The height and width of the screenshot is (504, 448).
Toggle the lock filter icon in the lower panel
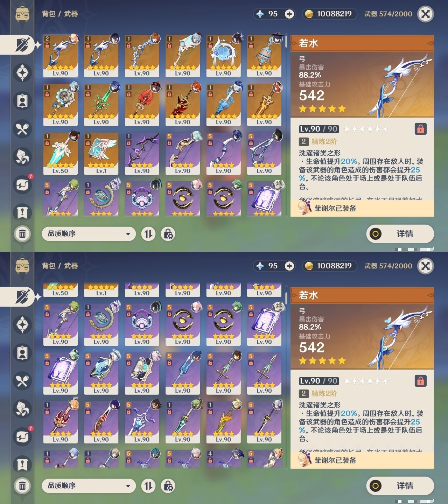[x=168, y=486]
